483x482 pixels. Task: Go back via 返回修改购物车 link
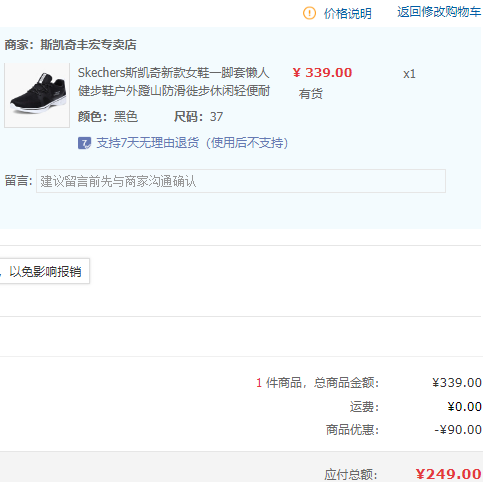click(x=439, y=12)
